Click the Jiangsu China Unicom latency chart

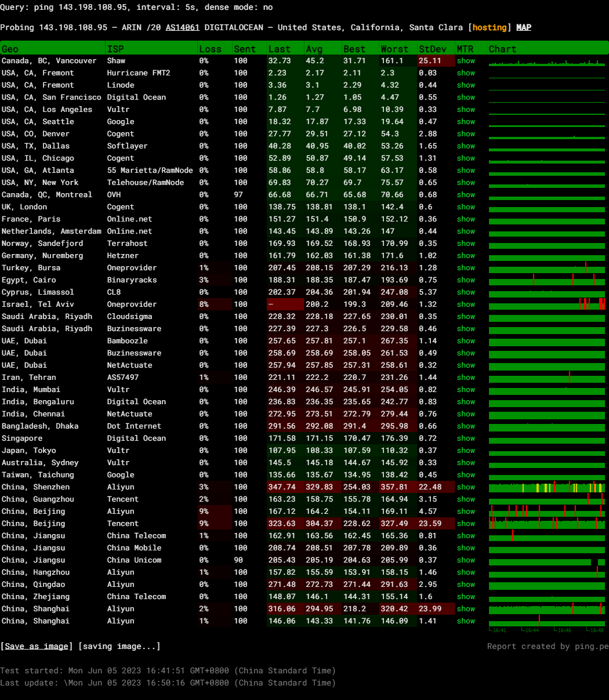click(x=547, y=560)
